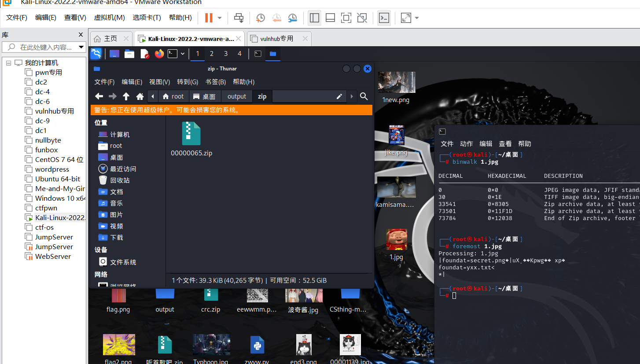
Task: Click the terminal window taskbar button
Action: pyautogui.click(x=258, y=54)
